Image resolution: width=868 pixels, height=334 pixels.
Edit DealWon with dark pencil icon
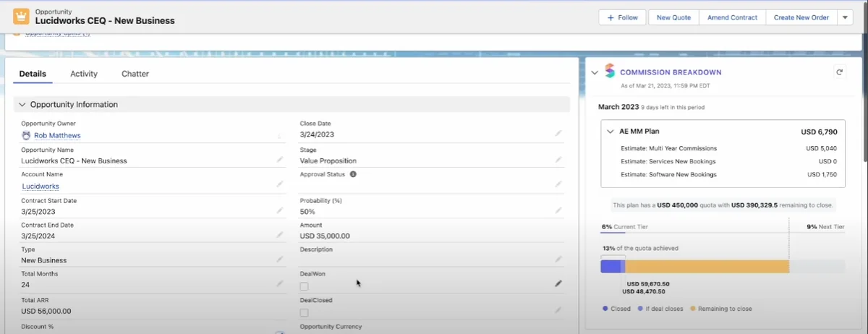(558, 284)
